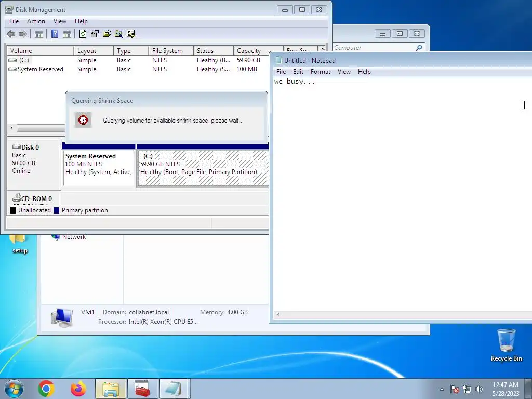The width and height of the screenshot is (532, 399).
Task: Open the Windows Start orb
Action: 14,389
